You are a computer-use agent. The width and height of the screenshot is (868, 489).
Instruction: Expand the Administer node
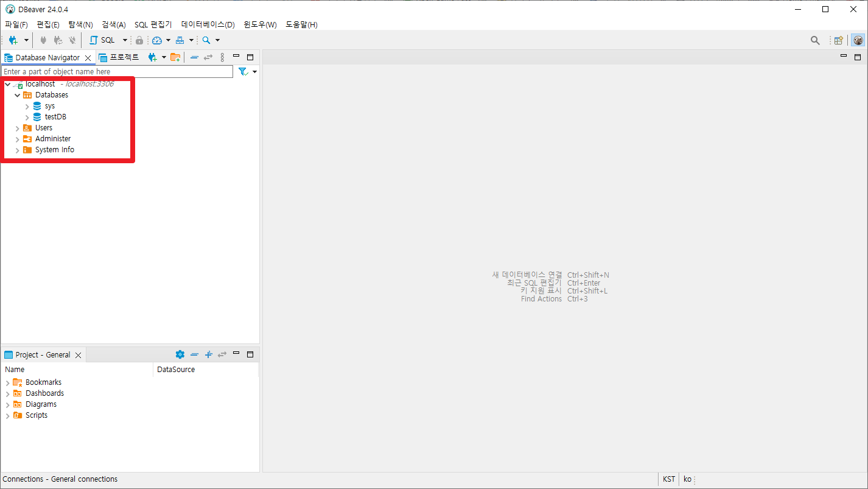(x=17, y=139)
